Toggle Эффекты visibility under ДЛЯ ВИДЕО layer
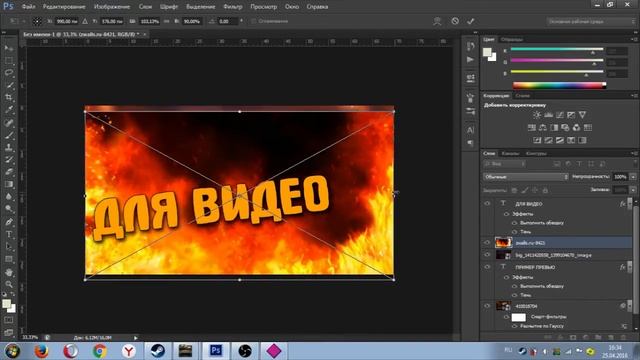 pos(507,214)
